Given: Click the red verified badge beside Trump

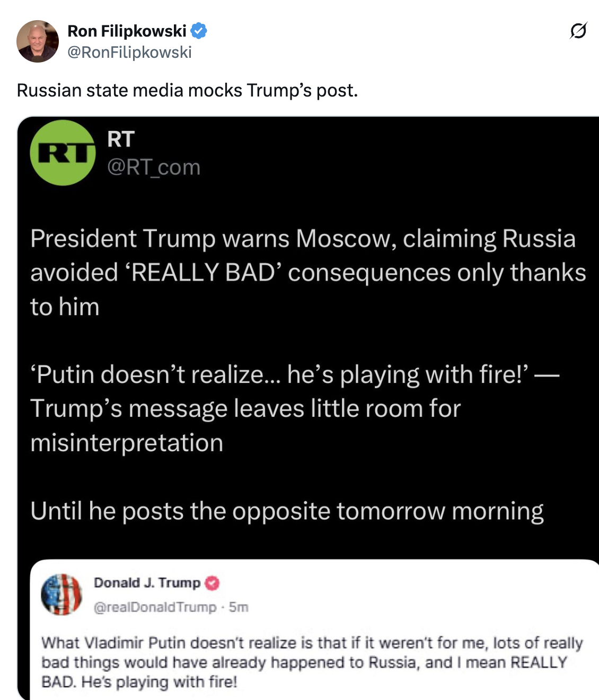Looking at the screenshot, I should [x=212, y=583].
